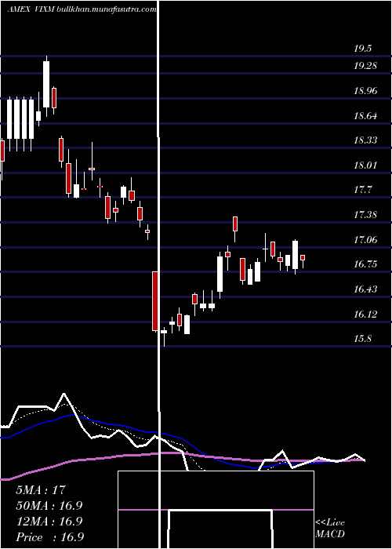Click the 16.12 price level label
The image size is (392, 549).
click(x=365, y=314)
